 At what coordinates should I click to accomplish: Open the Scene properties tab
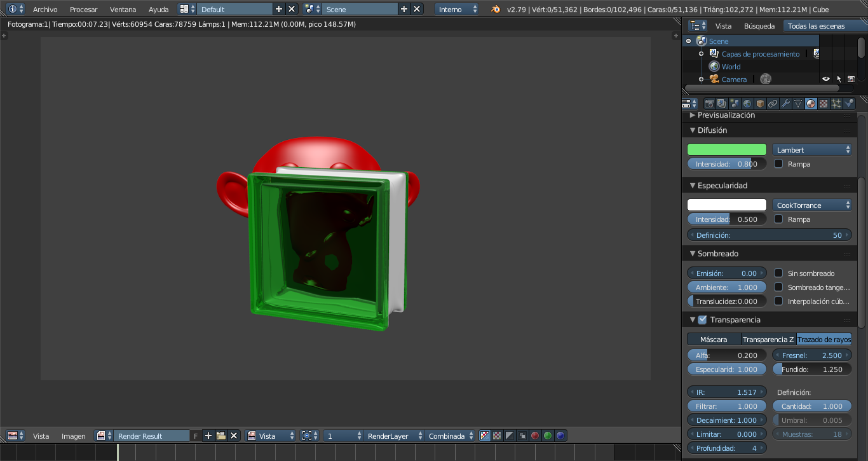coord(735,104)
